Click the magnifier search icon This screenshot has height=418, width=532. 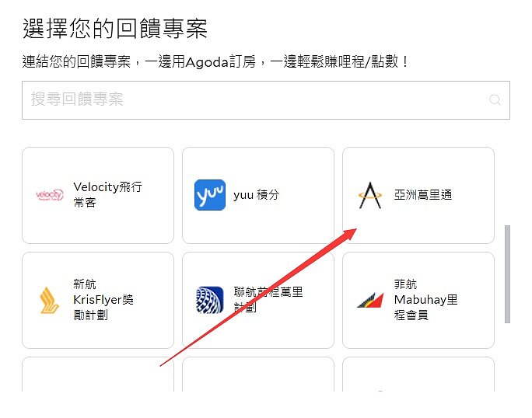(x=495, y=100)
